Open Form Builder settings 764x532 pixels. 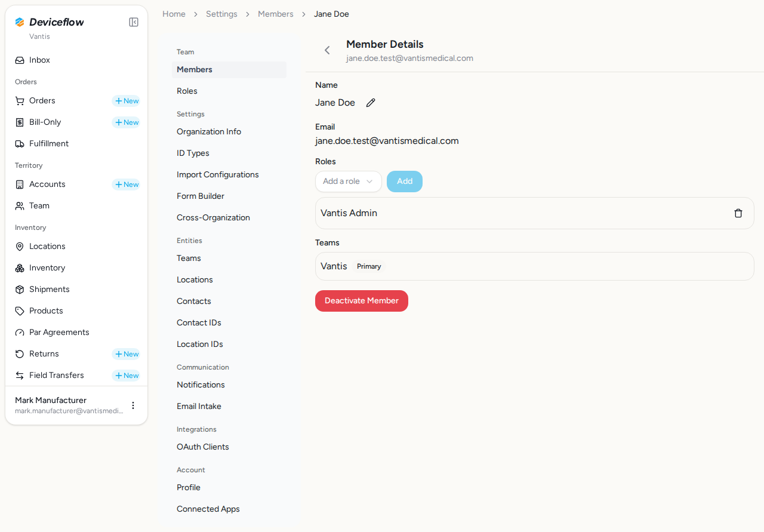point(229,196)
